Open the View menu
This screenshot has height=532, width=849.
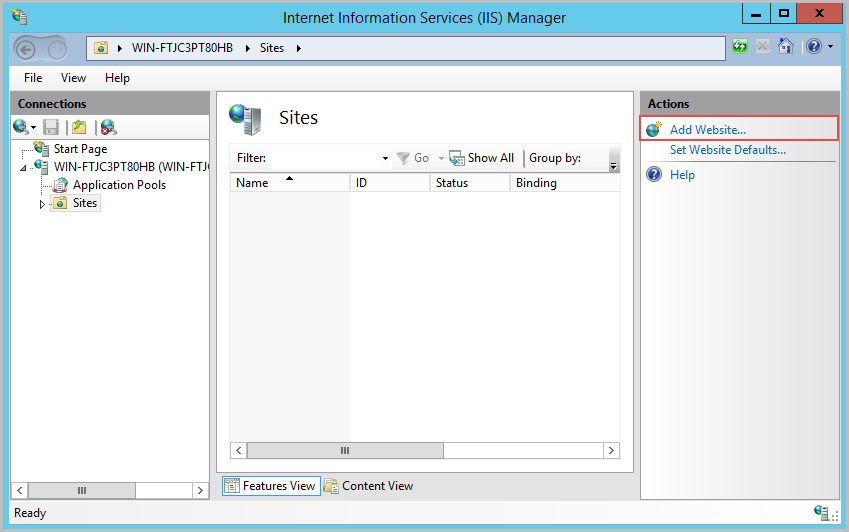coord(73,78)
